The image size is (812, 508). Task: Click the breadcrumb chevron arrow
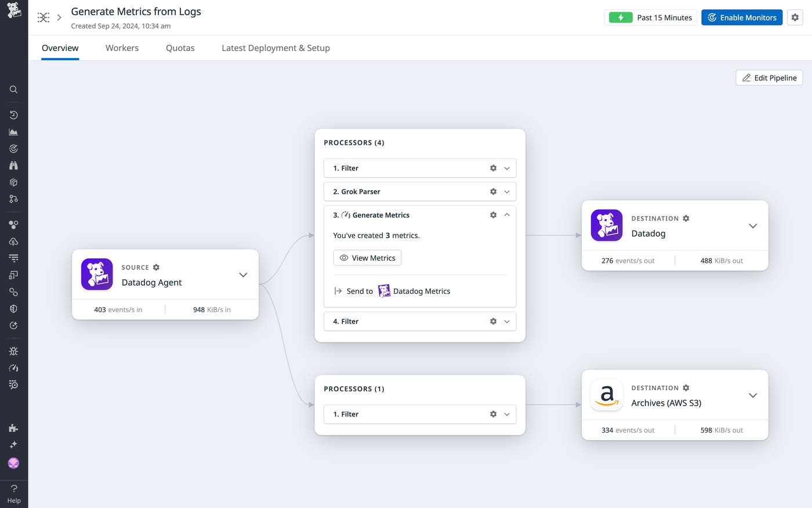(x=59, y=17)
